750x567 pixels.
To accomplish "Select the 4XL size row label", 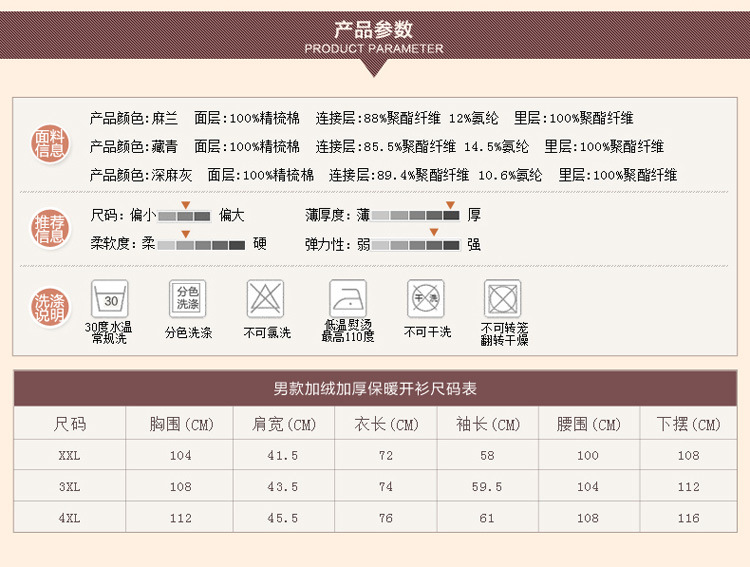I will click(69, 518).
